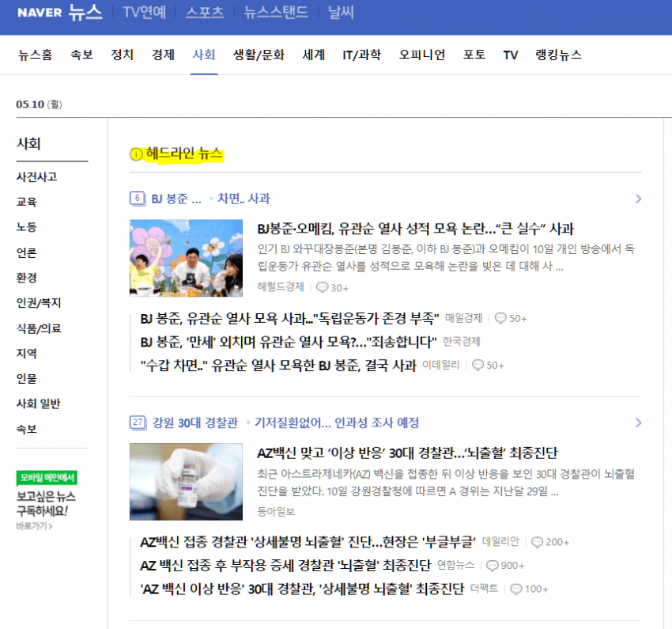Image resolution: width=672 pixels, height=629 pixels.
Task: Select 환경 in the sidebar
Action: pos(27,278)
